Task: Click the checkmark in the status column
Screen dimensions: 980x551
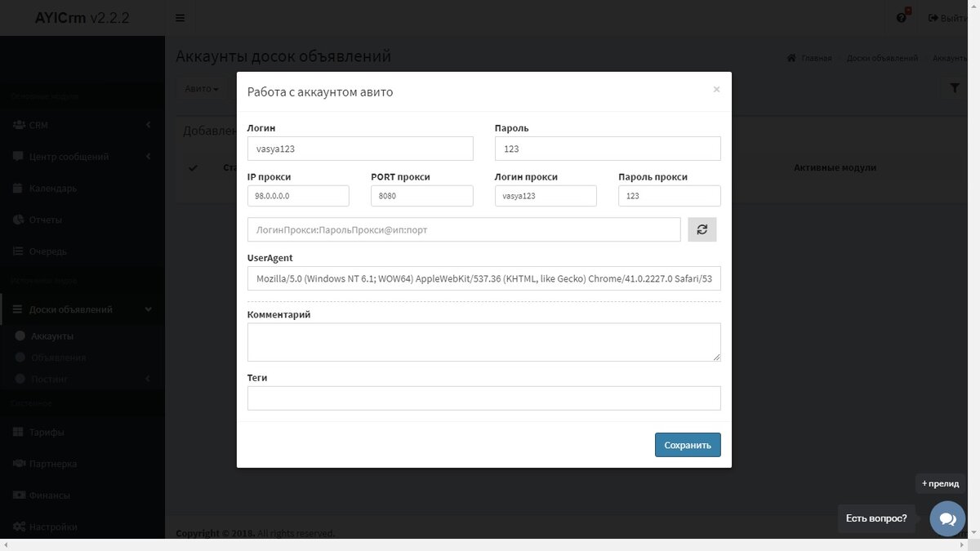Action: [x=194, y=167]
